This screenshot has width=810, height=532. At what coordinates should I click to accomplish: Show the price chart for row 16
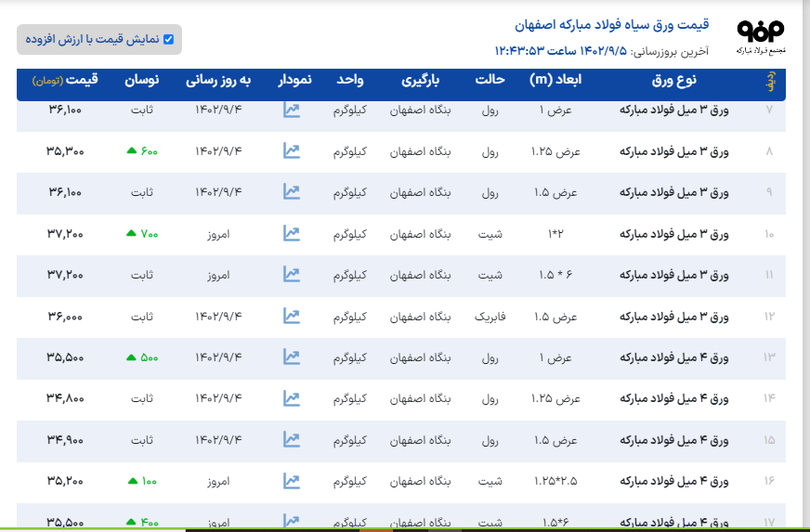(292, 481)
